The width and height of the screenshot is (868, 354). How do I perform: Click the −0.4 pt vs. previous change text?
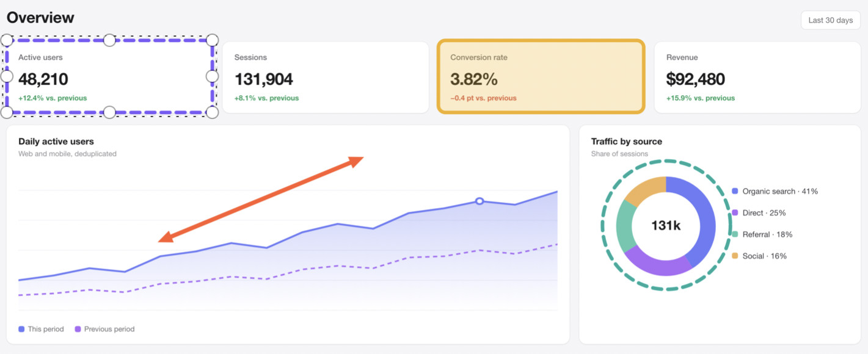483,98
